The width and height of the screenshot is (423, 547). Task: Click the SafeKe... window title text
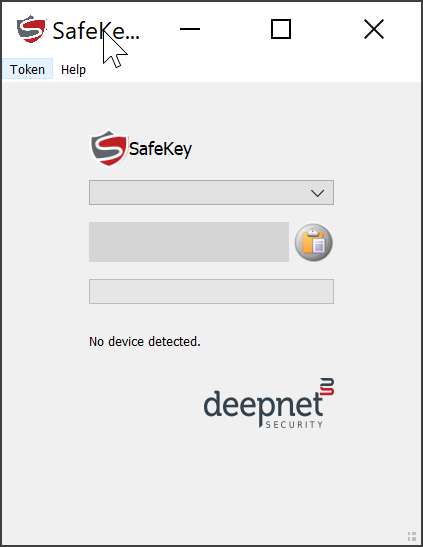click(x=96, y=31)
